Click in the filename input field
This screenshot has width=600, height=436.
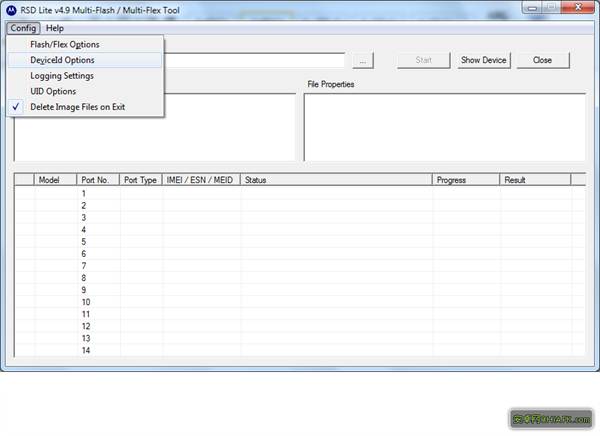pyautogui.click(x=254, y=60)
